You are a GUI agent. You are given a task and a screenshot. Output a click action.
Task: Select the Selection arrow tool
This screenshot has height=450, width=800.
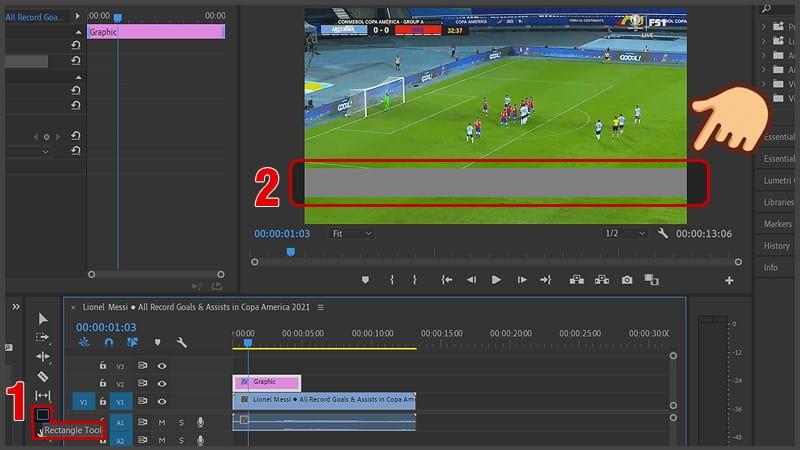click(43, 319)
